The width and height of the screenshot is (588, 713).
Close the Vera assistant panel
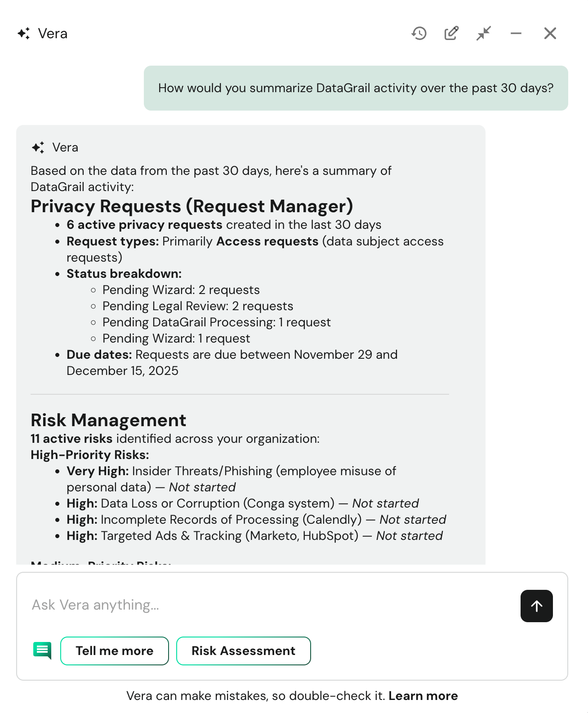tap(550, 33)
